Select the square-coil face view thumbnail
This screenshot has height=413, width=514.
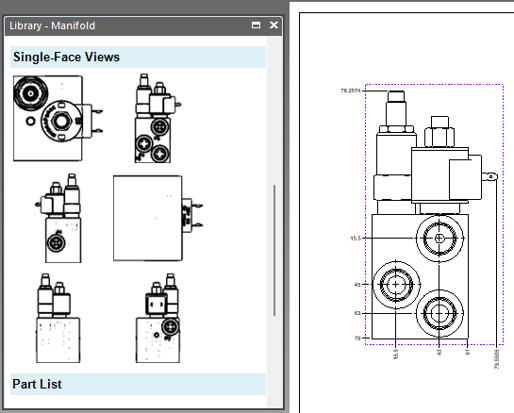158,318
